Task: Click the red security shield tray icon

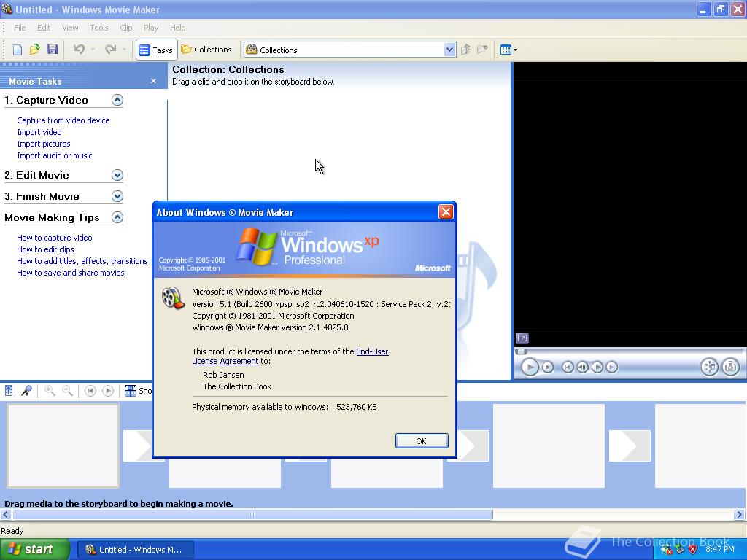Action: (x=692, y=550)
